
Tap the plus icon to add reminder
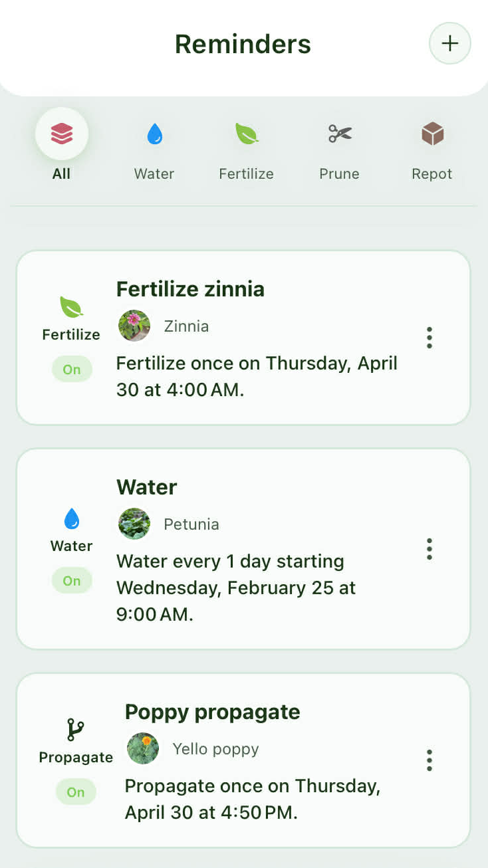[450, 44]
